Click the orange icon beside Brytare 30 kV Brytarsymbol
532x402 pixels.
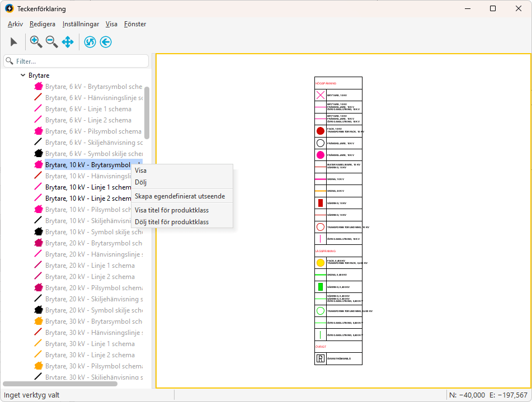[x=39, y=321]
